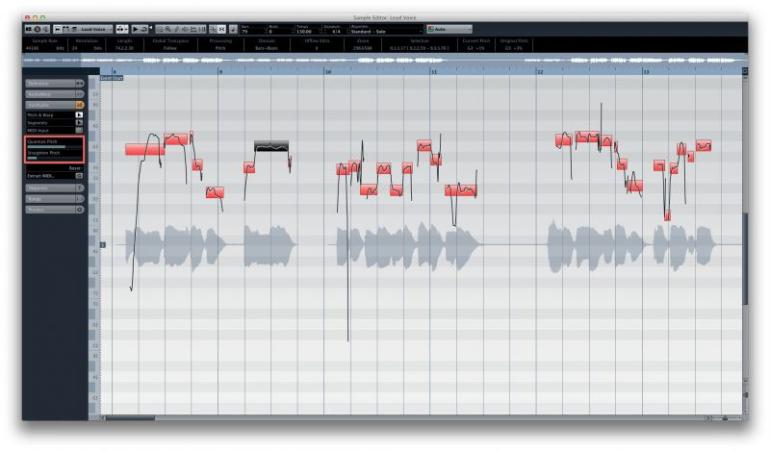Select the dark selected pitch segment
This screenshot has width=770, height=451.
(x=271, y=146)
